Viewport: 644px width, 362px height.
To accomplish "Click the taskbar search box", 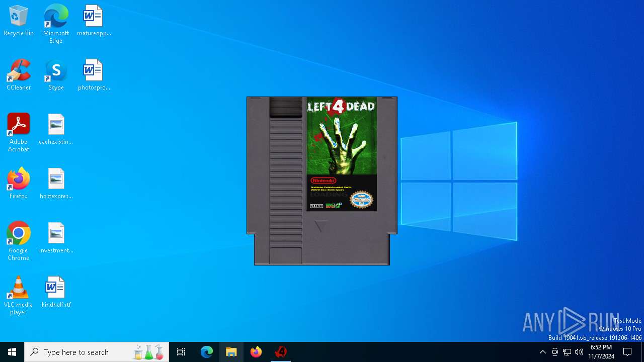I will pos(97,352).
